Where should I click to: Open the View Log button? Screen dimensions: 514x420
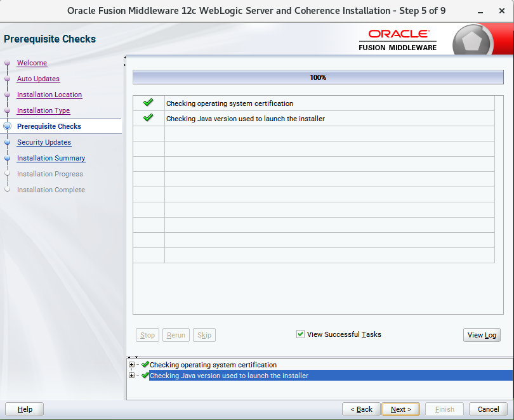pos(482,335)
